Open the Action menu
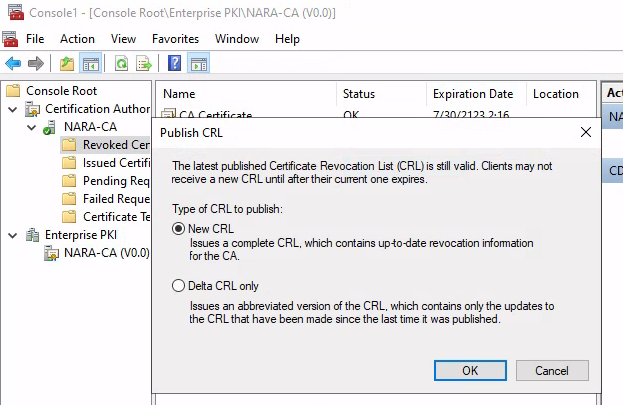Image resolution: width=623 pixels, height=405 pixels. coord(77,39)
